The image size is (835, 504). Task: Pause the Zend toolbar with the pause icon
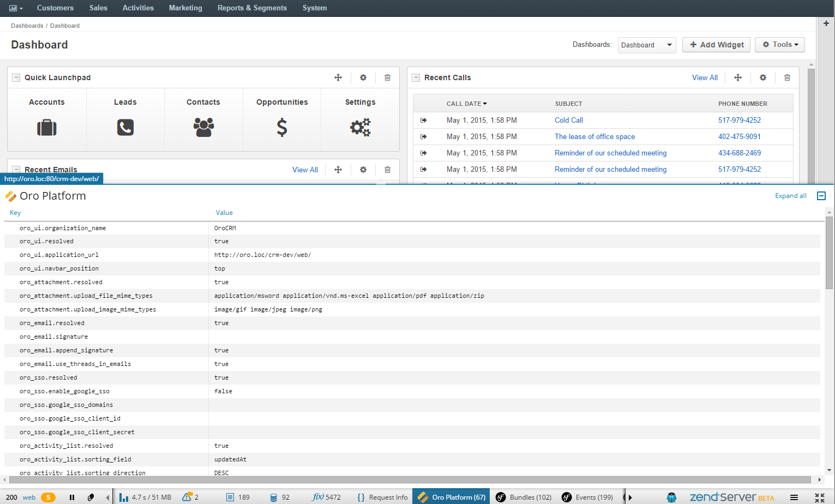72,497
